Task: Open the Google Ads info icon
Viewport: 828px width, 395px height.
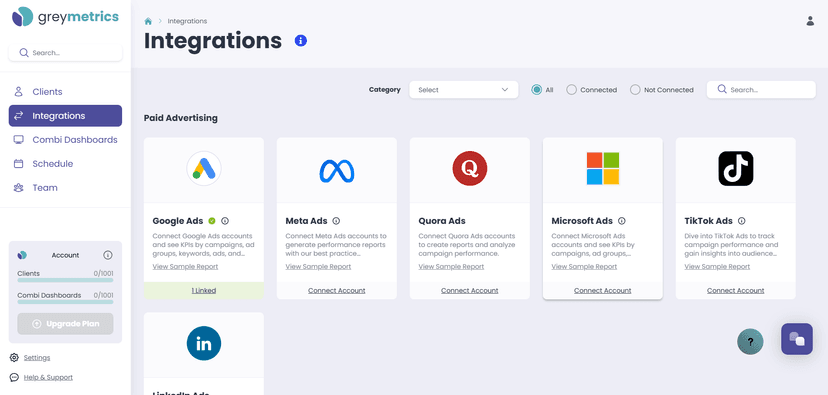Action: tap(225, 221)
